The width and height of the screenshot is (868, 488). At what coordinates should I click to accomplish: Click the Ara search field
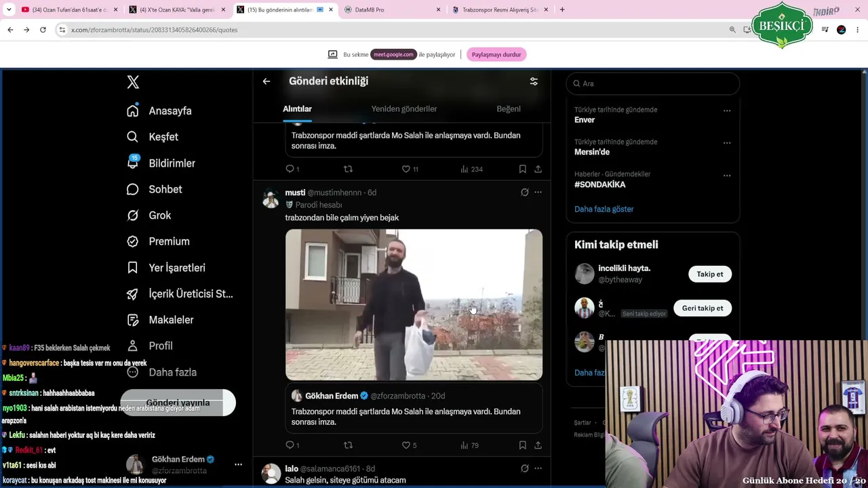(x=653, y=83)
